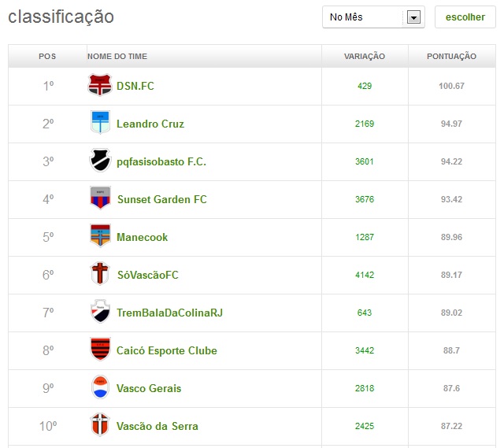Sort by the 'PONTUAÇÃO' column header
504x448 pixels.
click(x=451, y=57)
